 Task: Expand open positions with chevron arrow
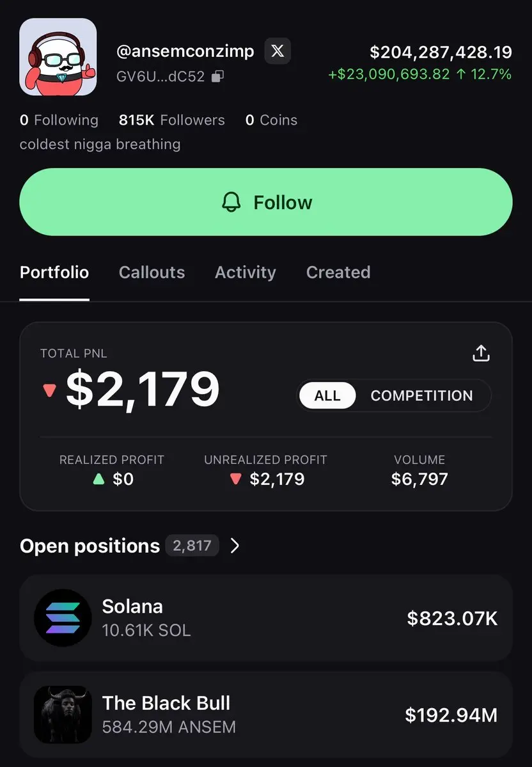[x=235, y=546]
